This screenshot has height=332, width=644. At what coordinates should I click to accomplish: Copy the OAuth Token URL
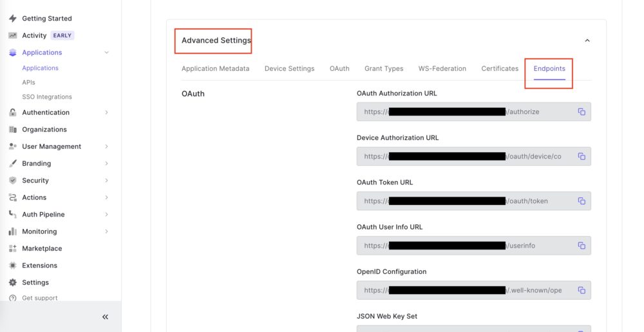click(x=582, y=201)
